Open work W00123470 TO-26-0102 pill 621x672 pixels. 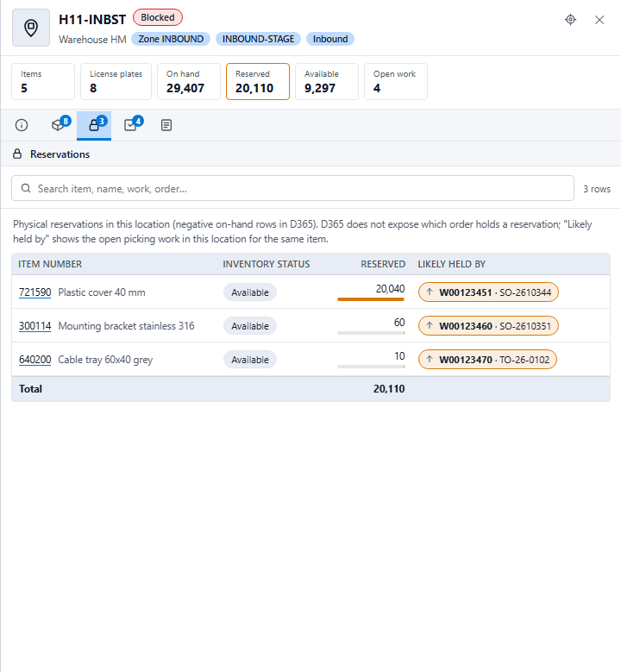pos(487,360)
